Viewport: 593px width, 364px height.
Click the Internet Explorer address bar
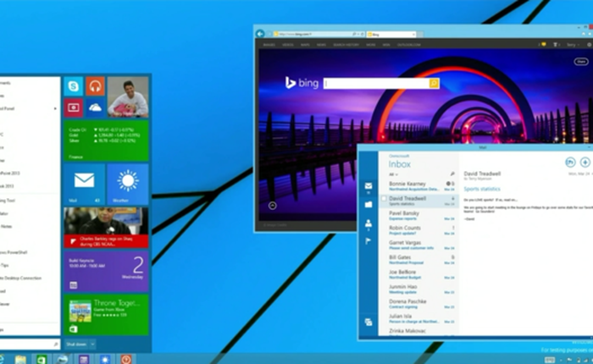pyautogui.click(x=319, y=34)
